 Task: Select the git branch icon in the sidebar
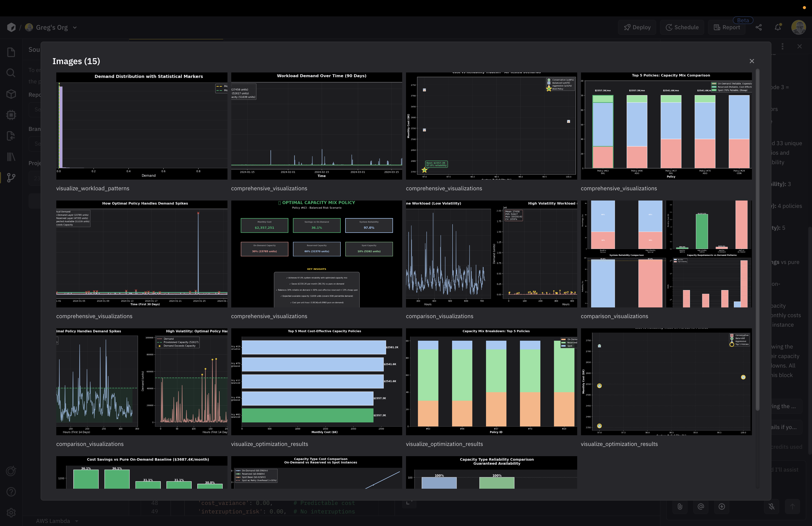(x=11, y=177)
